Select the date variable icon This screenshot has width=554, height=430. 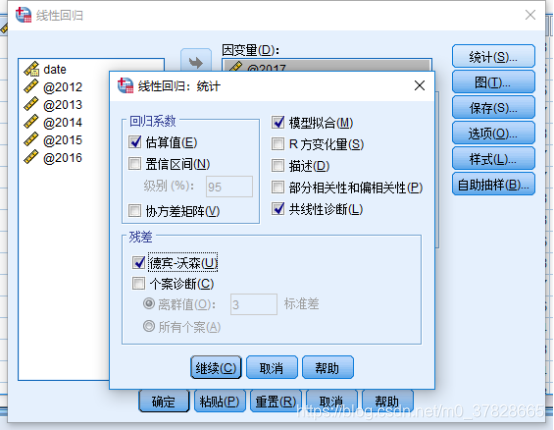click(x=31, y=69)
